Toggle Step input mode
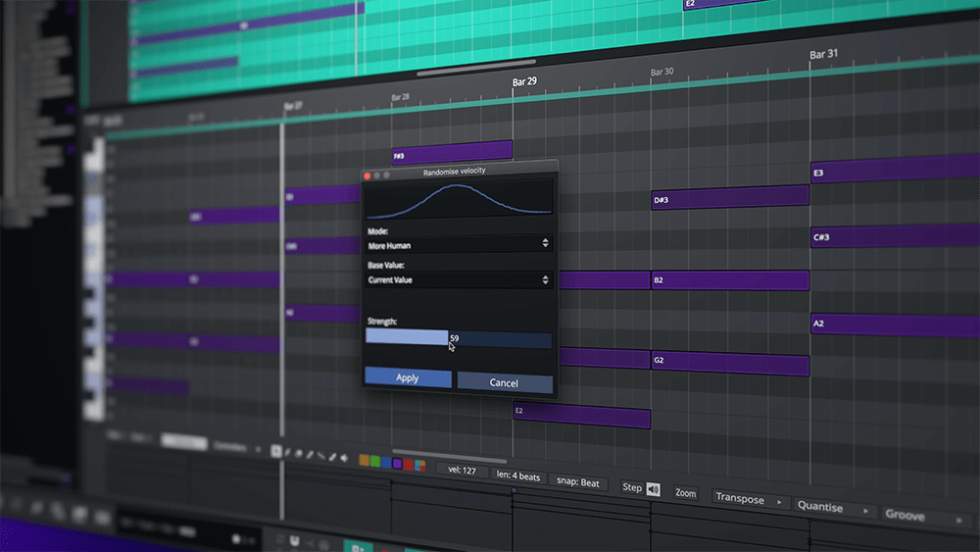The image size is (980, 552). point(632,487)
